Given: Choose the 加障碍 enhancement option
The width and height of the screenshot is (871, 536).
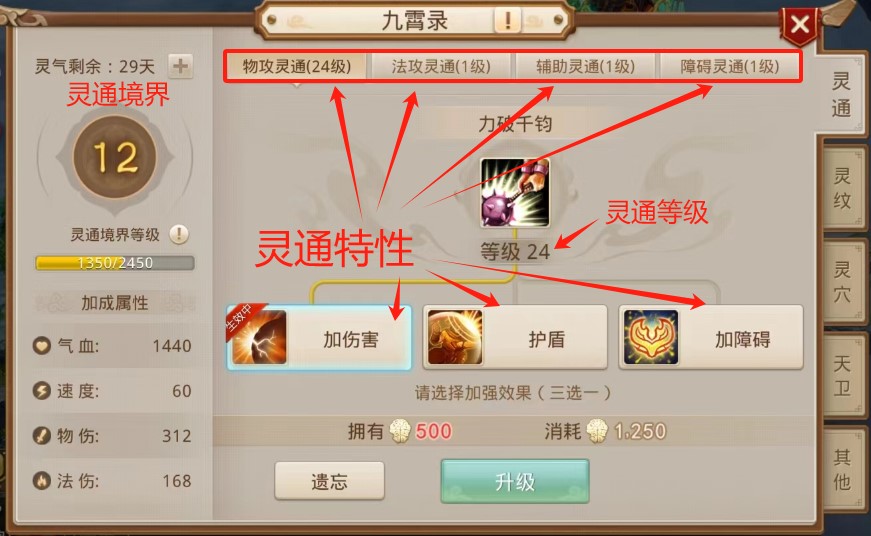Looking at the screenshot, I should point(711,337).
